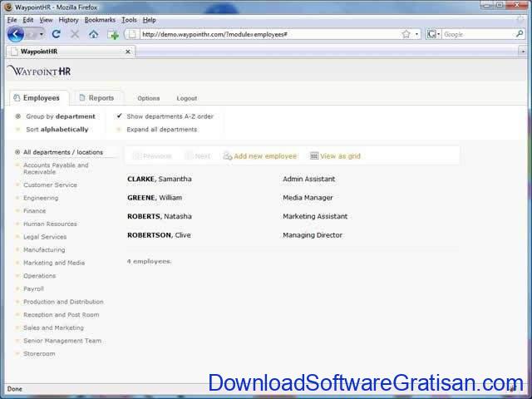Toggle Expand all departments option
The image size is (532, 399).
pos(157,130)
